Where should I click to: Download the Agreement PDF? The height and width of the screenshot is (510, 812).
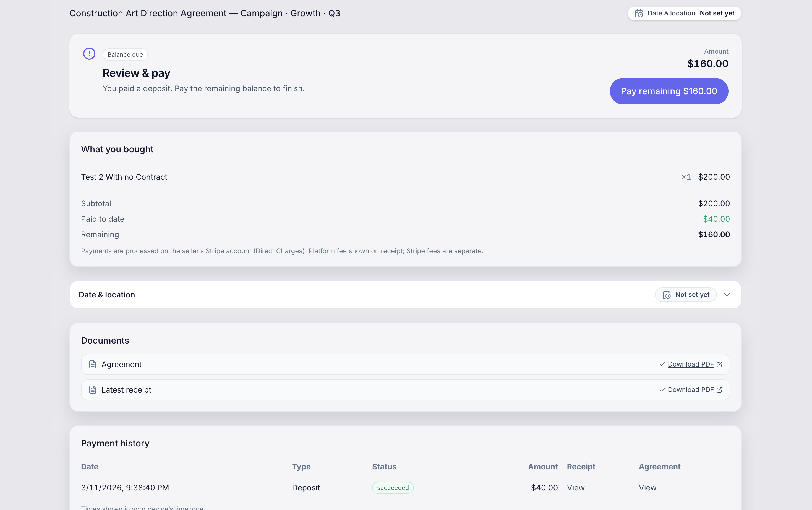point(691,364)
